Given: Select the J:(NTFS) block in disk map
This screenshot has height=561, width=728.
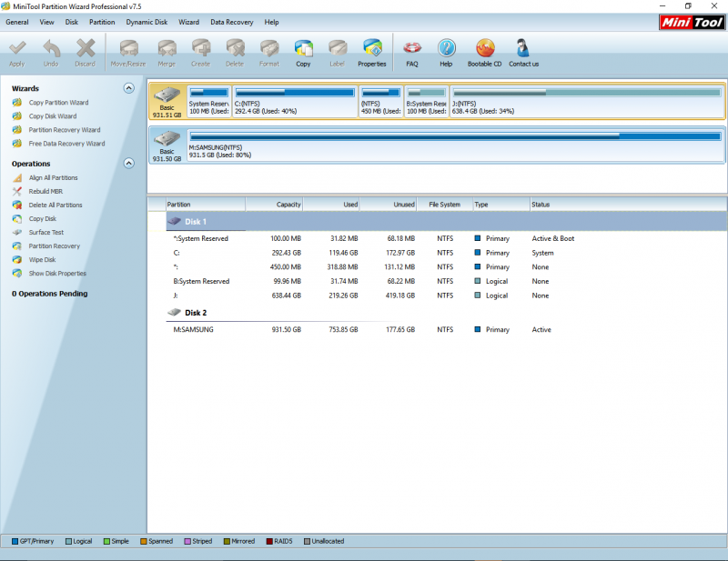Looking at the screenshot, I should pos(587,102).
